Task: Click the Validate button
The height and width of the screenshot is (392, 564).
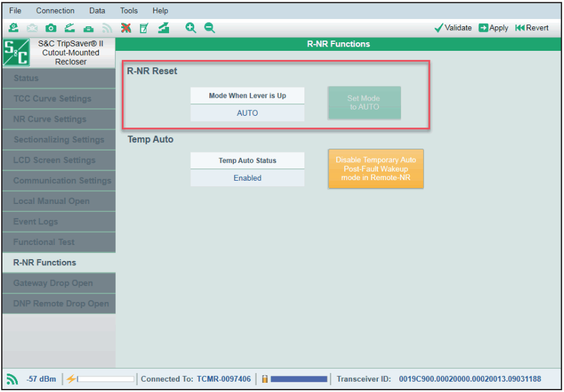Action: [453, 28]
